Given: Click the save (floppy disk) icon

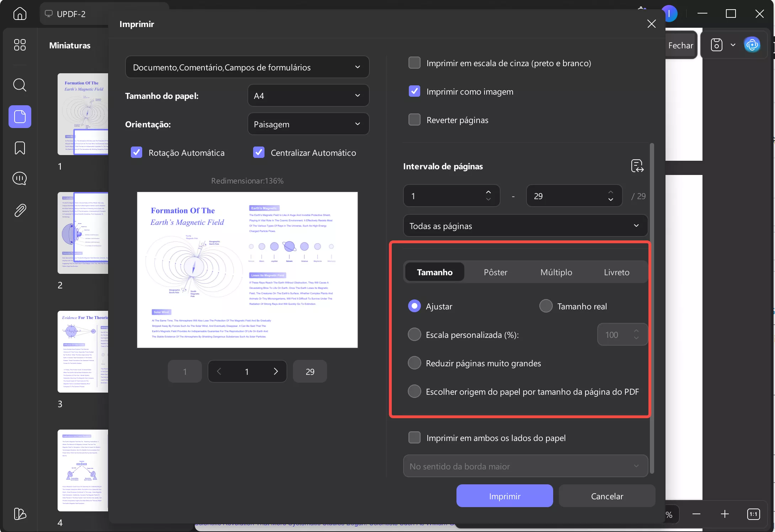Looking at the screenshot, I should pyautogui.click(x=717, y=45).
